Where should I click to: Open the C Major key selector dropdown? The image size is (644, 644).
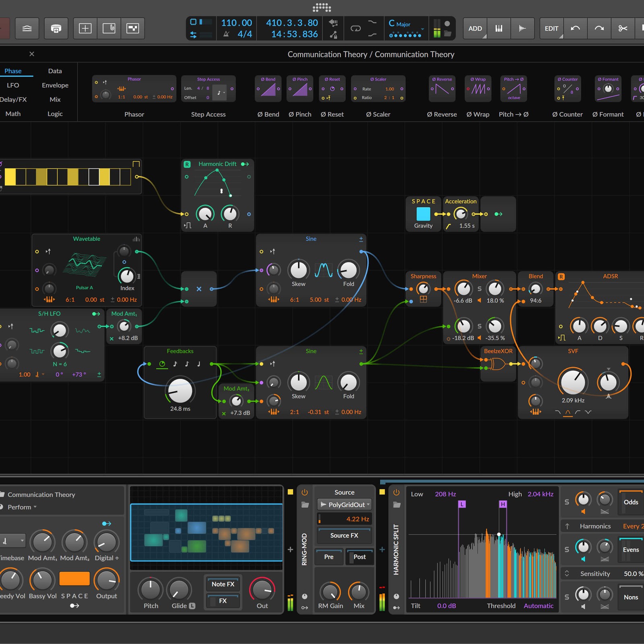406,24
